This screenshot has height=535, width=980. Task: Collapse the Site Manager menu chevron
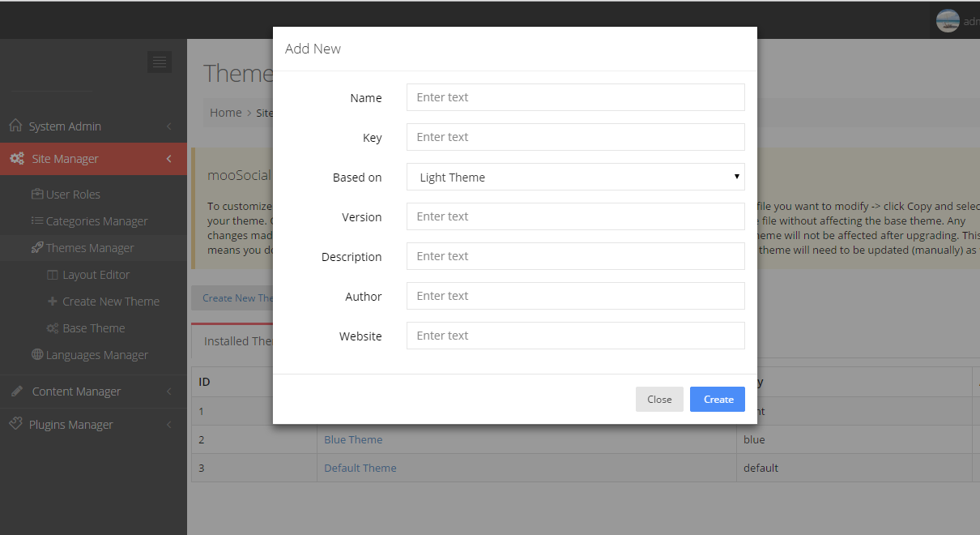coord(168,159)
